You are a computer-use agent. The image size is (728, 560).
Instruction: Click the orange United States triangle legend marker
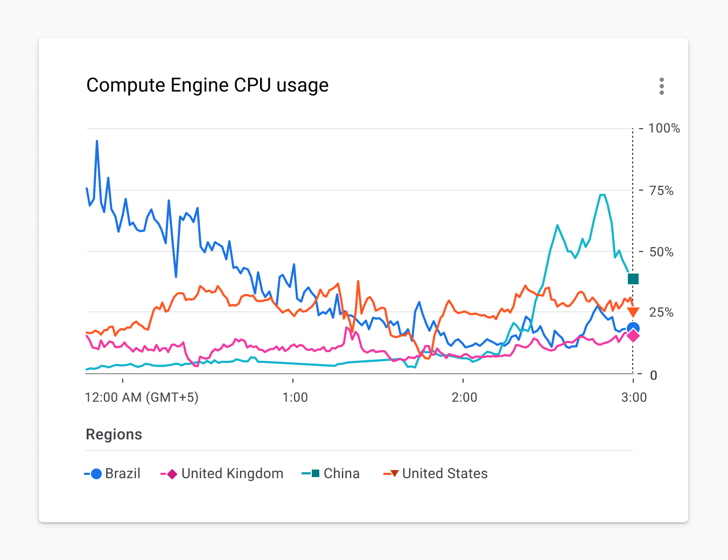(x=394, y=473)
